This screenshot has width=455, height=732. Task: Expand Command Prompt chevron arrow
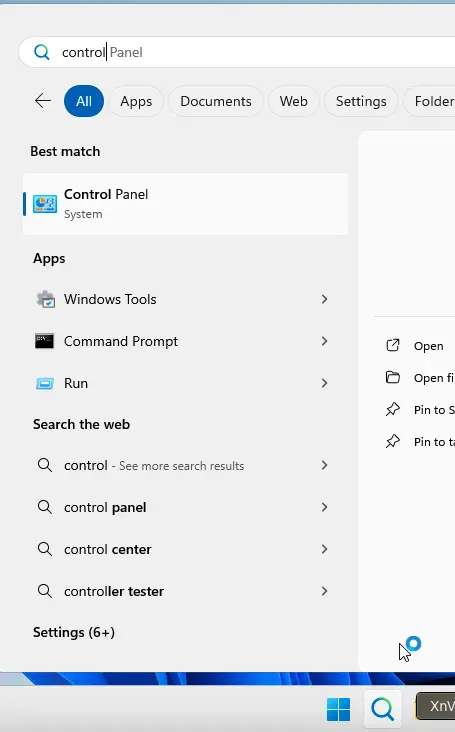324,341
